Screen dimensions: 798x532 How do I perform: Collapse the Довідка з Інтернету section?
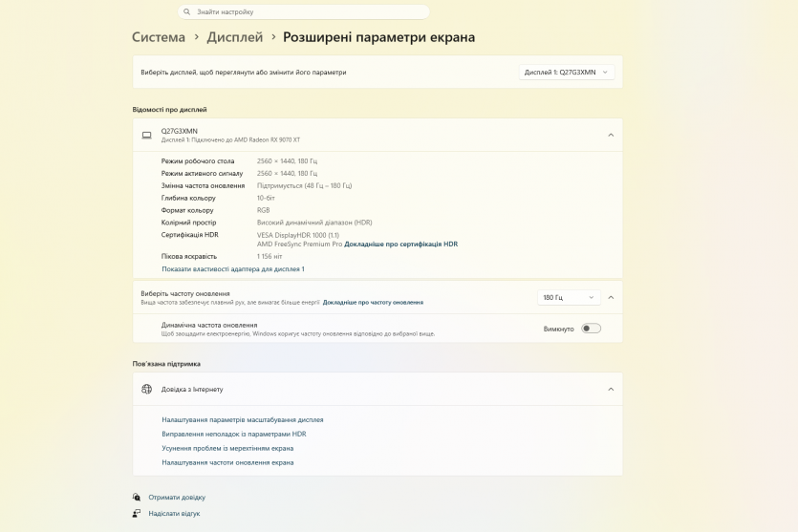[x=611, y=389]
